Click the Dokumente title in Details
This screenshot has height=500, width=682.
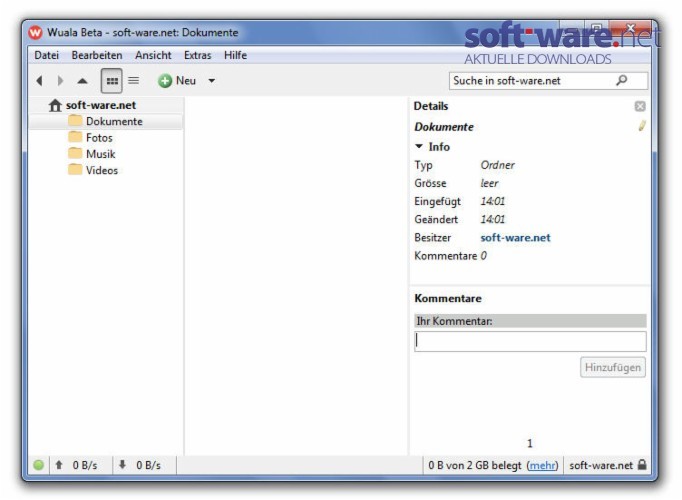tap(444, 127)
